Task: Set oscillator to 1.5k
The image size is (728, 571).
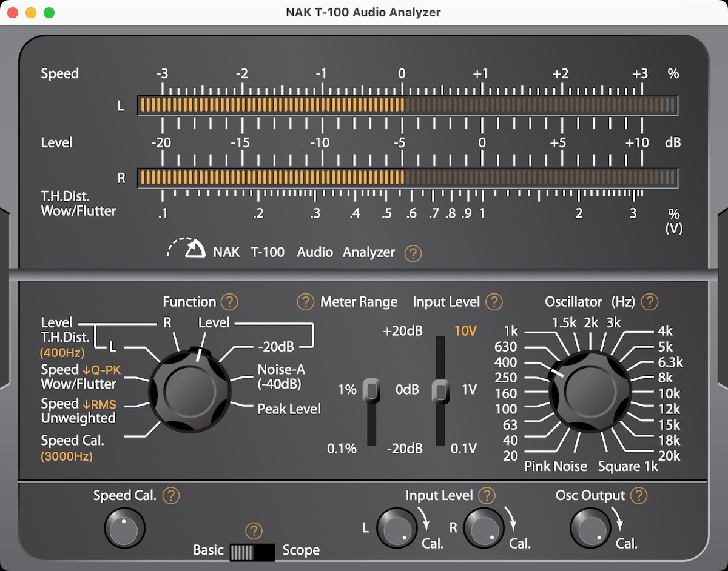Action: [564, 323]
